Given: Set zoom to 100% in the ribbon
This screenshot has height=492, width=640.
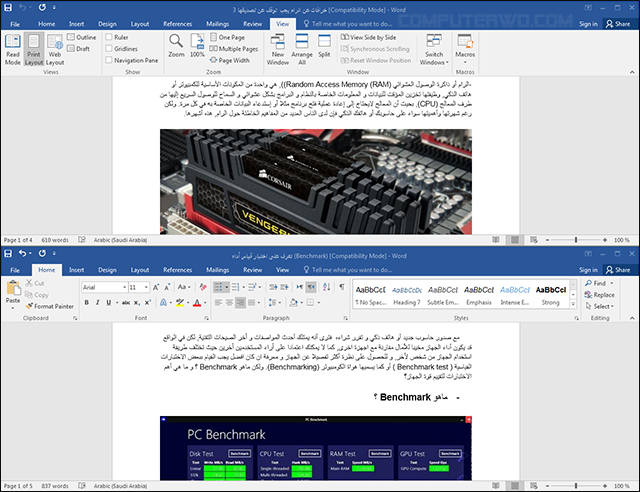Looking at the screenshot, I should click(x=197, y=46).
